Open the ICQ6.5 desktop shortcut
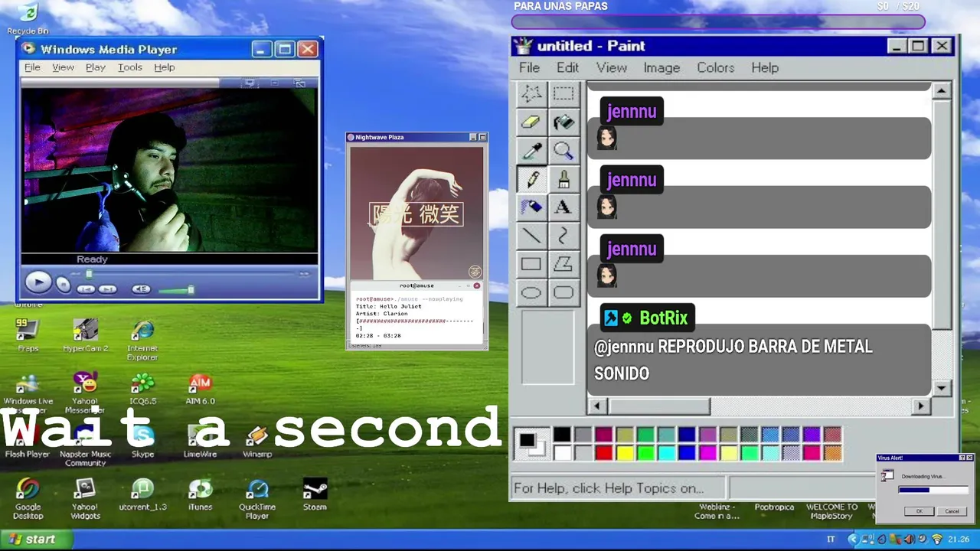Image resolution: width=980 pixels, height=551 pixels. 142,389
